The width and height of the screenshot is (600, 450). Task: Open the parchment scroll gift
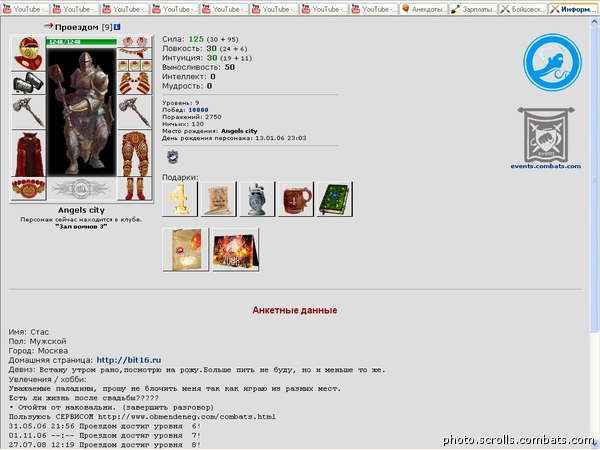coord(218,199)
